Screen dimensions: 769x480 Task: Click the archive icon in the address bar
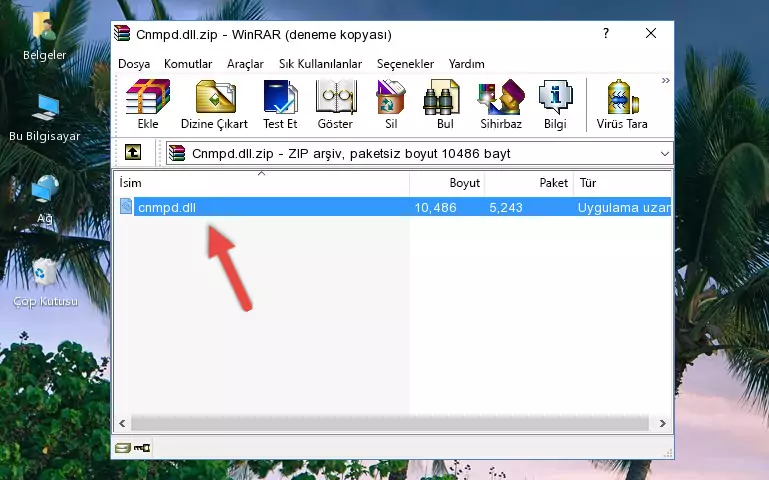[x=177, y=153]
